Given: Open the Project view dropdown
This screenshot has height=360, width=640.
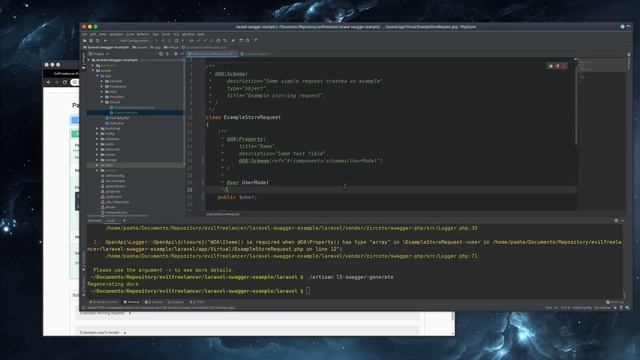Looking at the screenshot, I should [x=98, y=54].
